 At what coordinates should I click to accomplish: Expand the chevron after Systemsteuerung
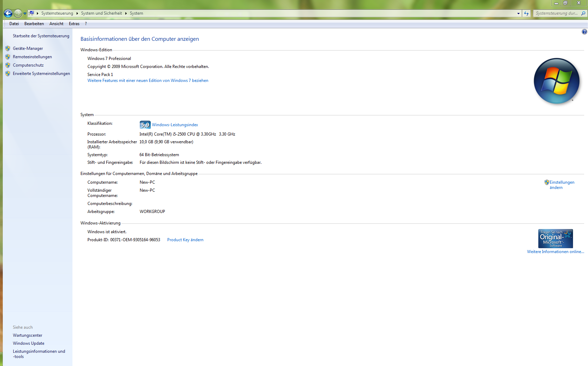[x=77, y=13]
